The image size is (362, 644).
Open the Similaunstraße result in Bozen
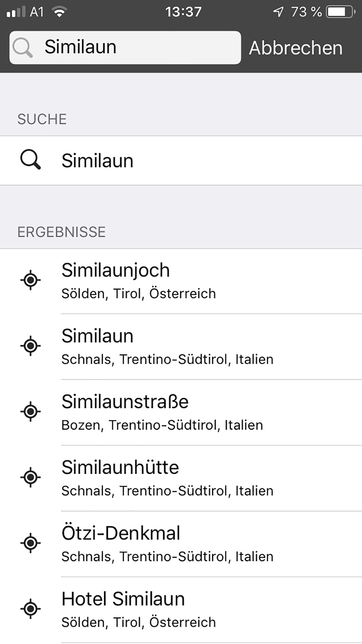click(181, 413)
